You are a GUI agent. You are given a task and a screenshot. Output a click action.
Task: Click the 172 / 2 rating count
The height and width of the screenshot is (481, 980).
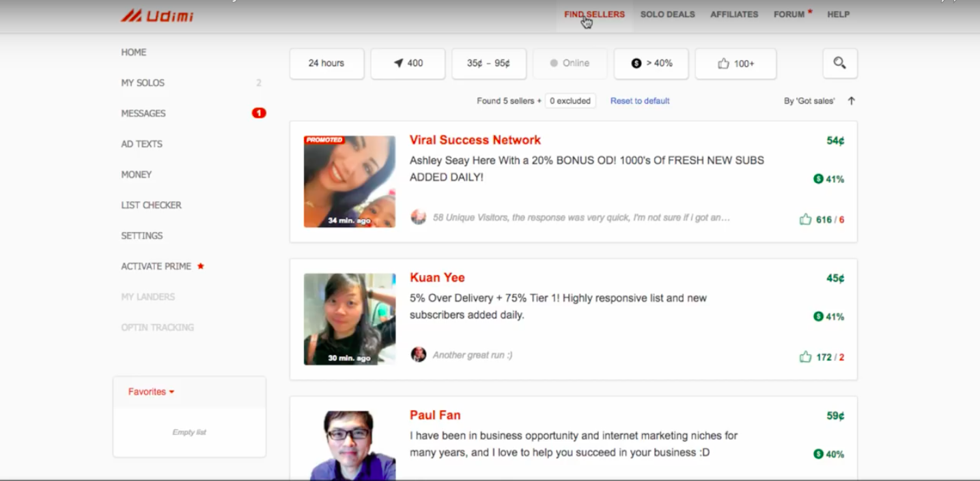coord(830,357)
